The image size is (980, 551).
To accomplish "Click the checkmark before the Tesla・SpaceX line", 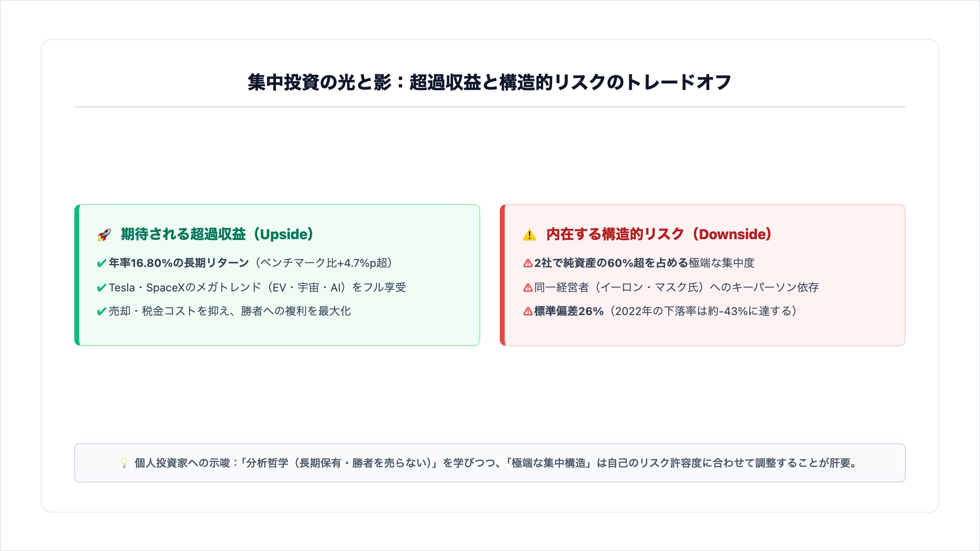I will [102, 288].
